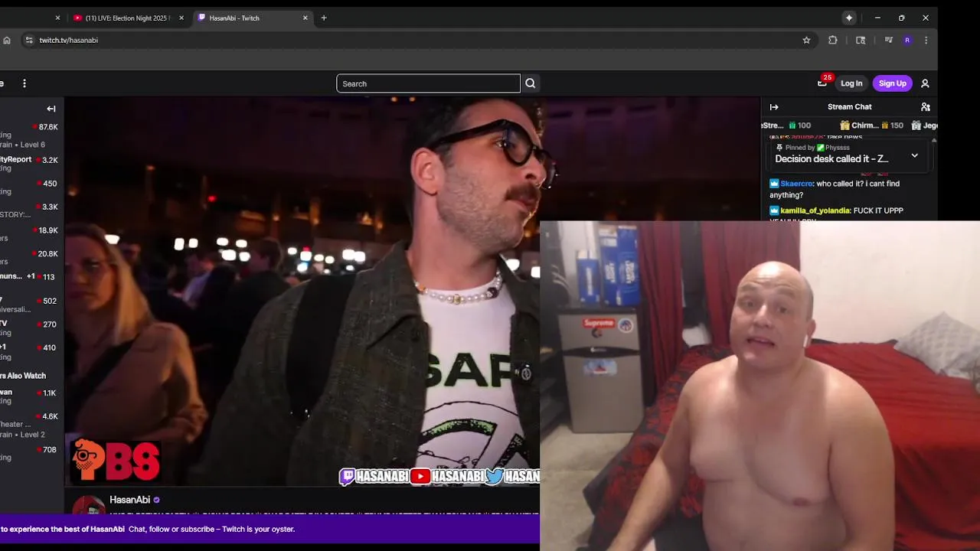The image size is (980, 551).
Task: Click the magnifier search button
Action: coord(531,83)
